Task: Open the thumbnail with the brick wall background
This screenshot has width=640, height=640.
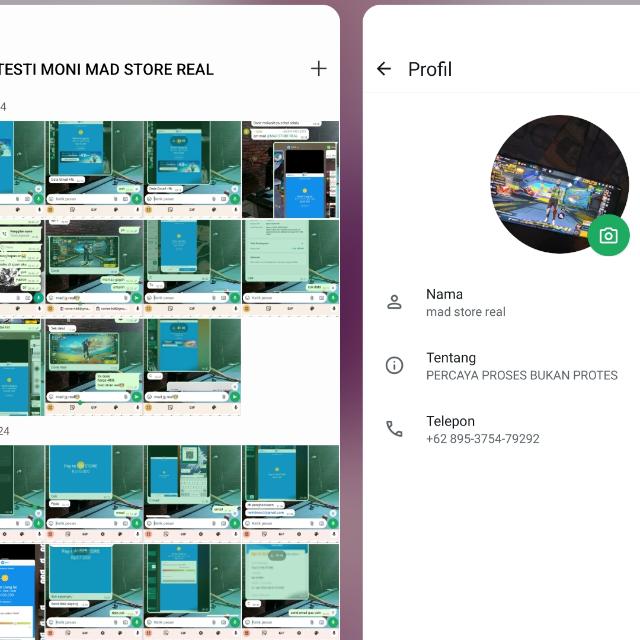Action: (290, 169)
